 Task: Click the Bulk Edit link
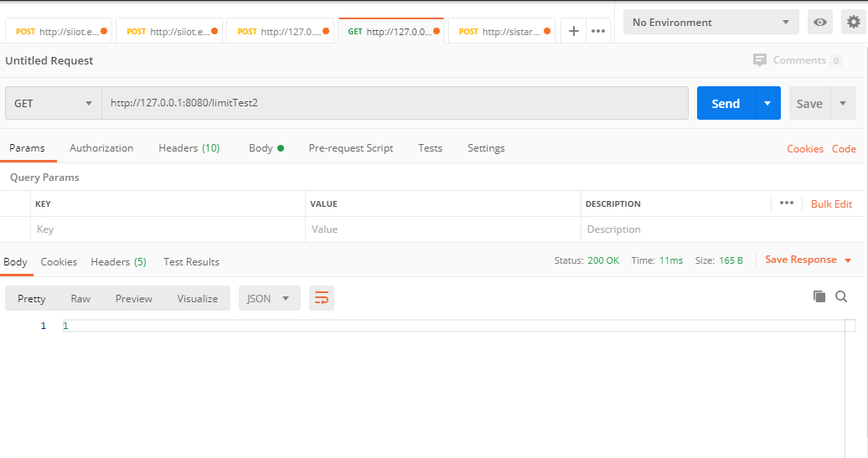[831, 203]
